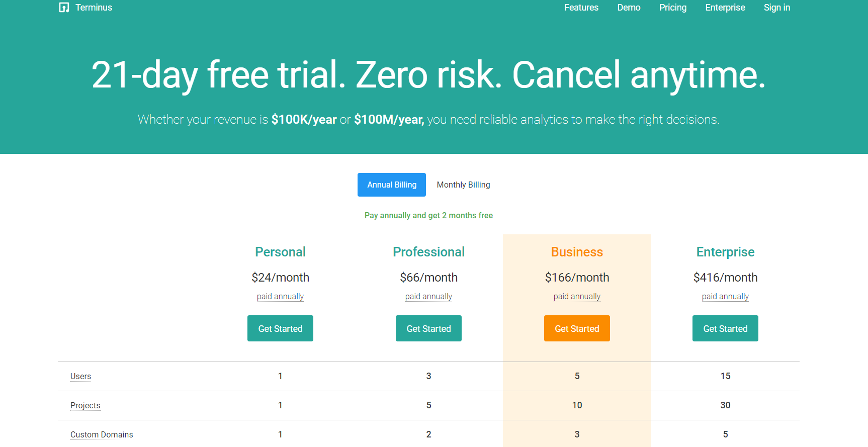This screenshot has width=868, height=447.
Task: Click the Projects feature link
Action: click(x=85, y=405)
